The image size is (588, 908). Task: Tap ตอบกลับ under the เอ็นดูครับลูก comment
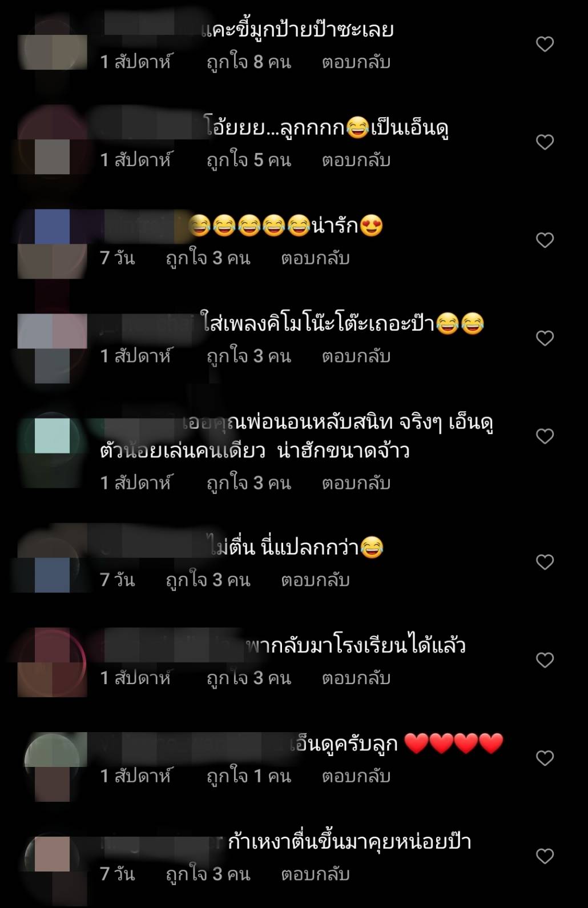[x=356, y=776]
